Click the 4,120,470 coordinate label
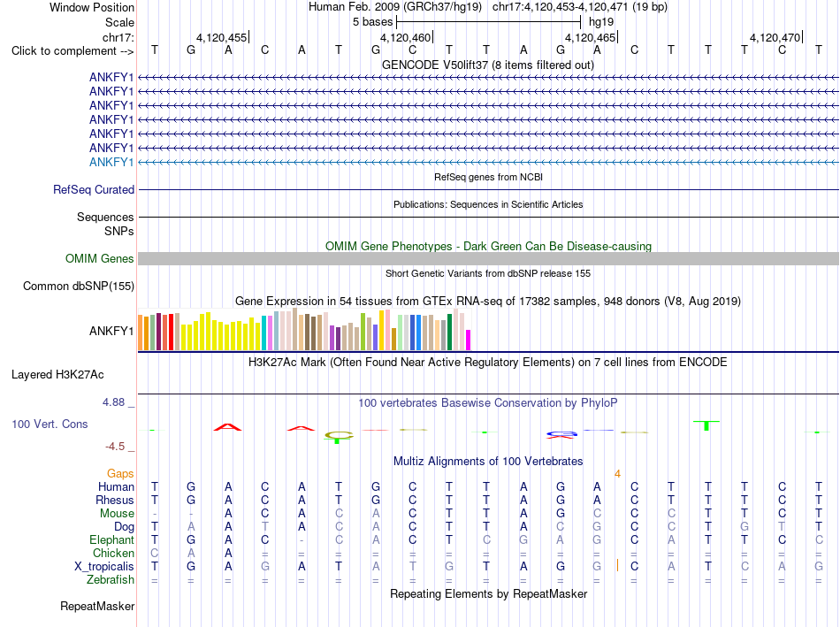 [775, 37]
